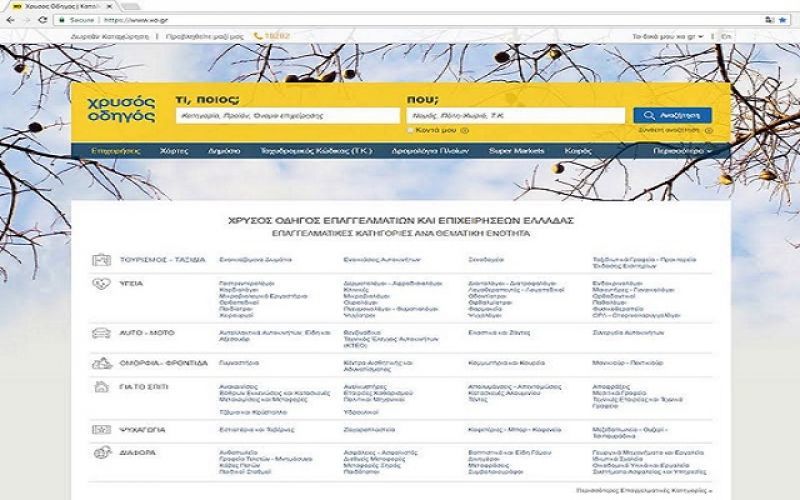Image resolution: width=800 pixels, height=500 pixels.
Task: Click the browser address bar URL
Action: tap(136, 20)
